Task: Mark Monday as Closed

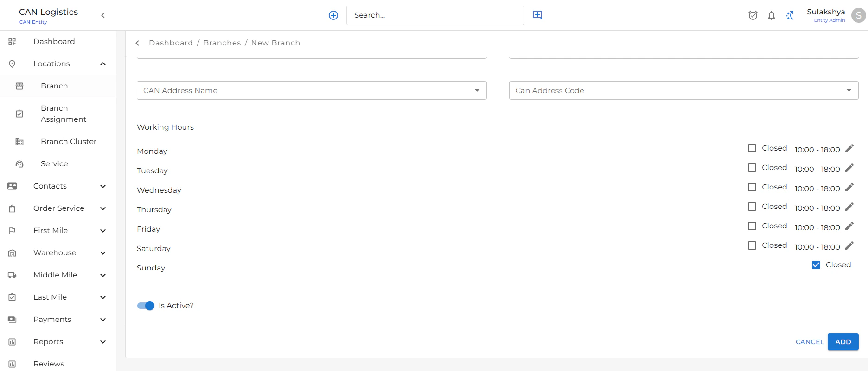Action: pos(752,148)
